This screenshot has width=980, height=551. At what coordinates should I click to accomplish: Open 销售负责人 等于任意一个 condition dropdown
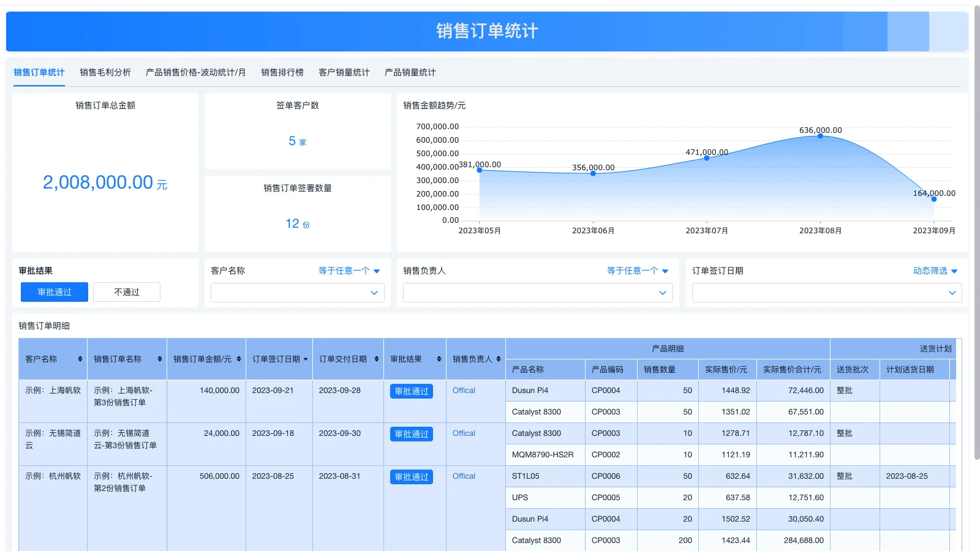point(638,271)
